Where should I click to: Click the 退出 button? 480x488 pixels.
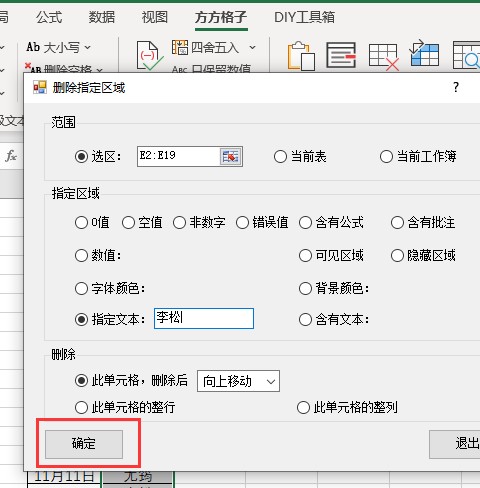pos(455,444)
